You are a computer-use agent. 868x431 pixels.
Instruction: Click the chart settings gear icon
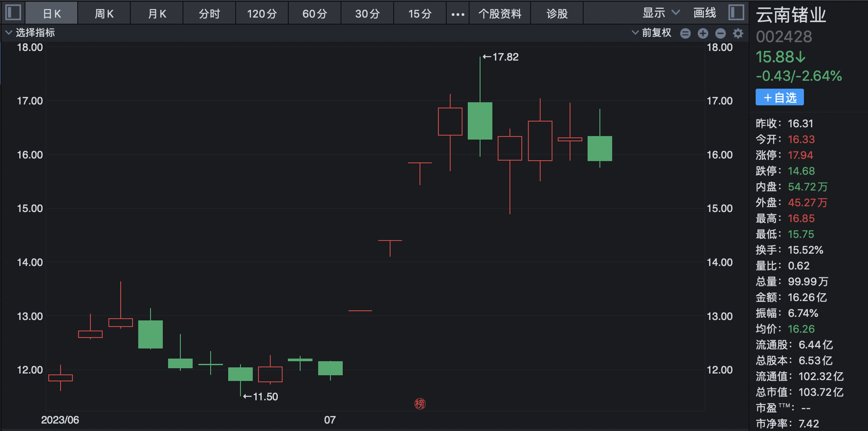point(738,33)
